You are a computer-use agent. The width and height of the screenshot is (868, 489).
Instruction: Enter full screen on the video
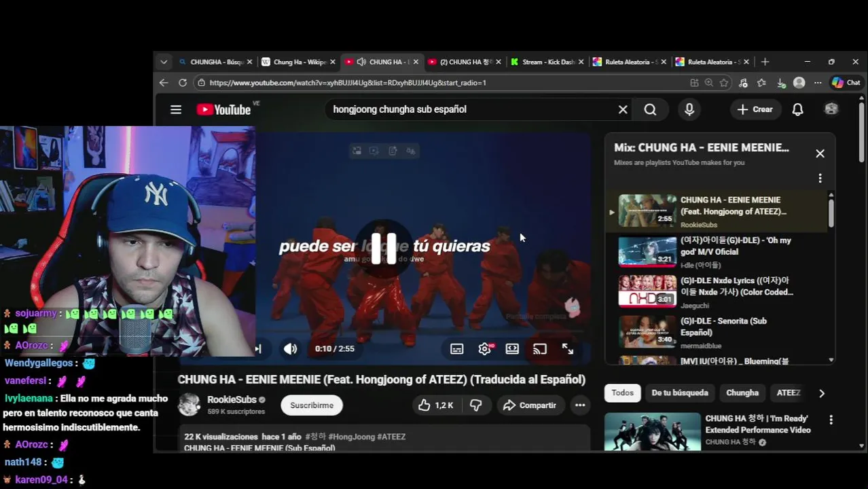point(568,348)
